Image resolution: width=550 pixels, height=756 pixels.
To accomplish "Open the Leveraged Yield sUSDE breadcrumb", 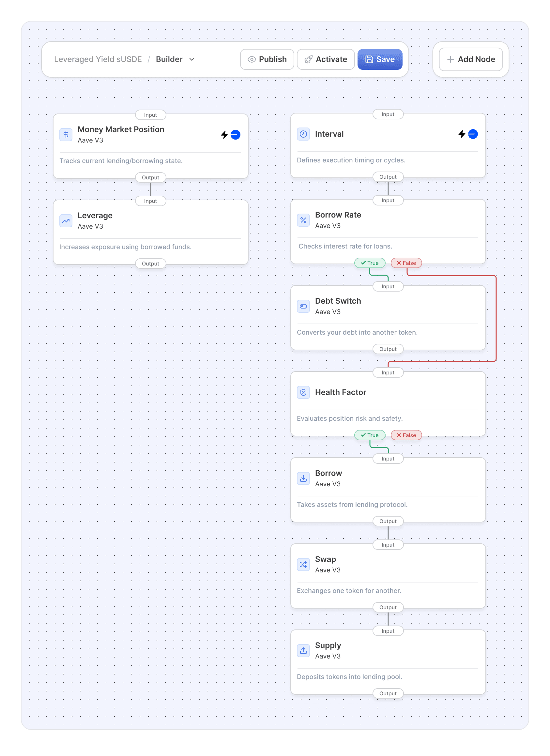I will [98, 59].
